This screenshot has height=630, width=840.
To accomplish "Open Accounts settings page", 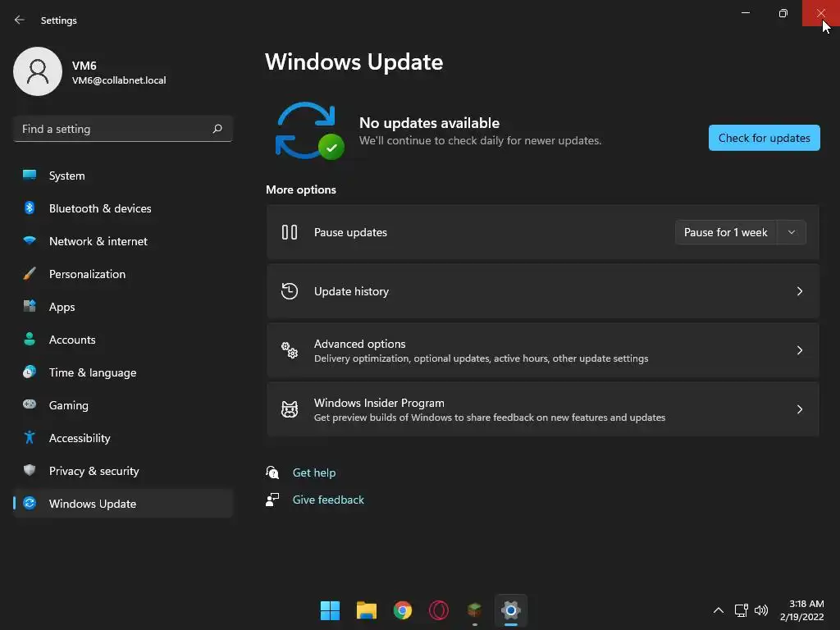I will (123, 339).
